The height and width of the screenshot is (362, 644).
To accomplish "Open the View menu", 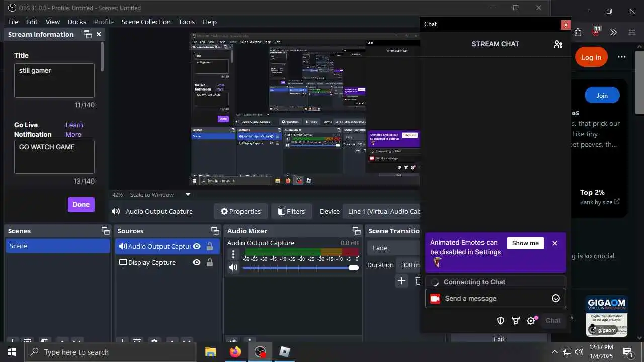I will [x=53, y=22].
